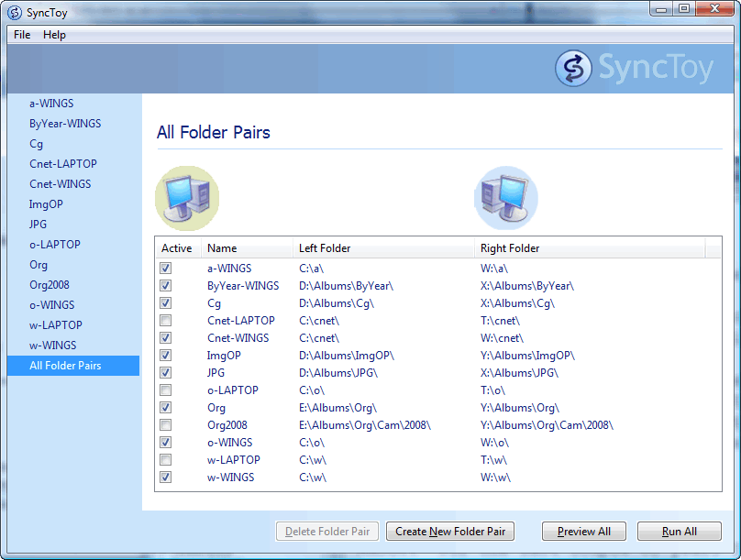The image size is (741, 560).
Task: Click the Preview All button
Action: (584, 532)
